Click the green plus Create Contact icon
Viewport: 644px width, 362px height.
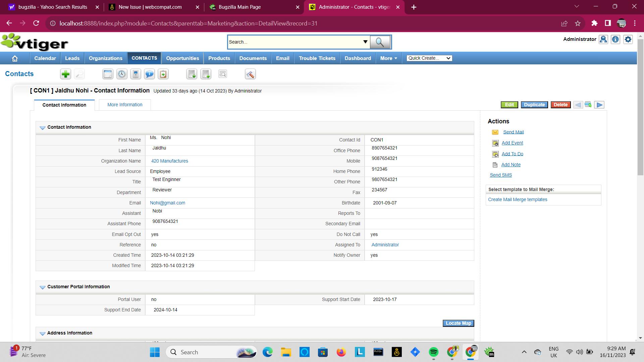coord(65,74)
